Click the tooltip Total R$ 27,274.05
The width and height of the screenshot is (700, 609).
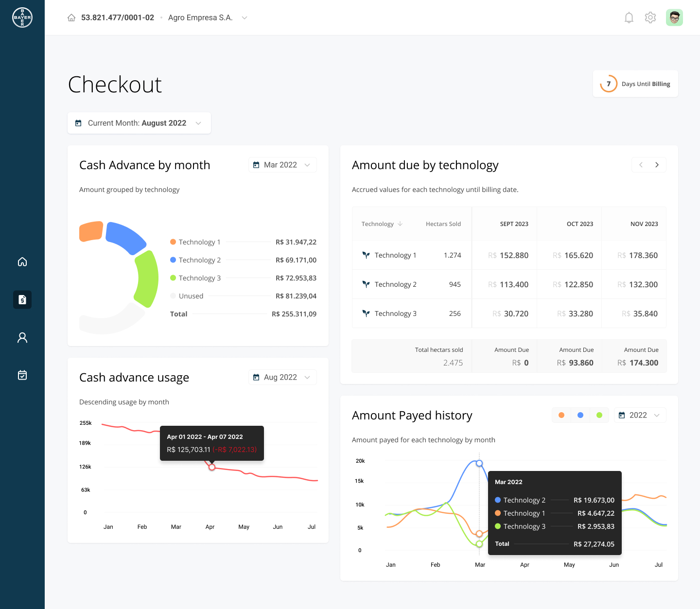point(594,544)
